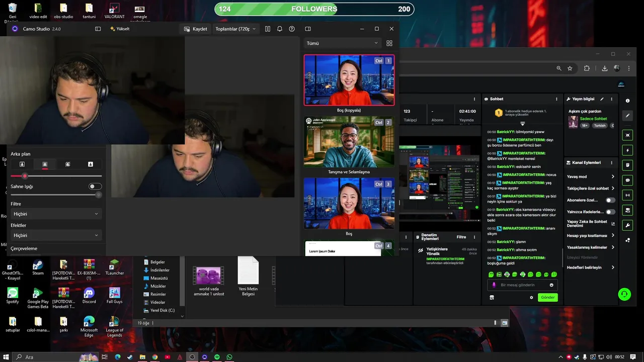Screen dimensions: 644x362
Task: Select Yerel Disk (C:) in Explorer
Action: [162, 310]
